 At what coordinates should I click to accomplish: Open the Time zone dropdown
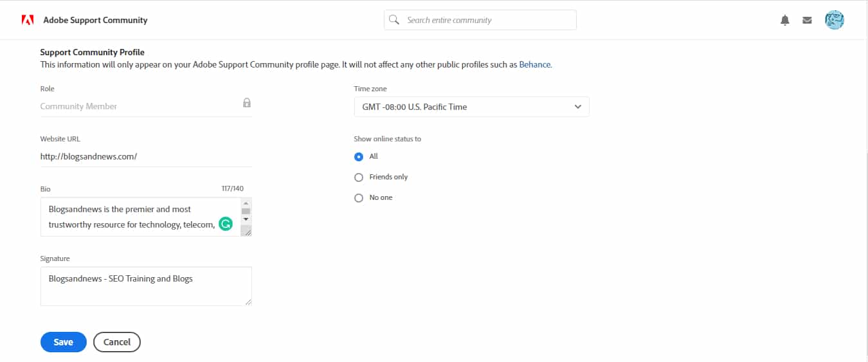point(471,107)
